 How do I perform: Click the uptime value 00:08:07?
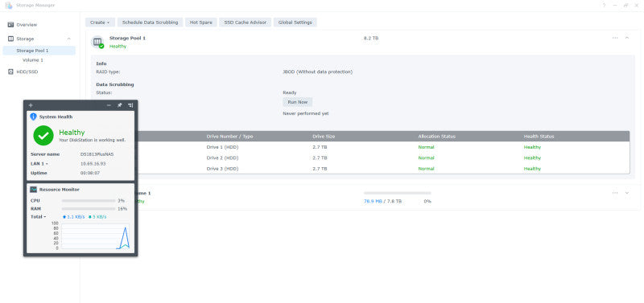[90, 173]
